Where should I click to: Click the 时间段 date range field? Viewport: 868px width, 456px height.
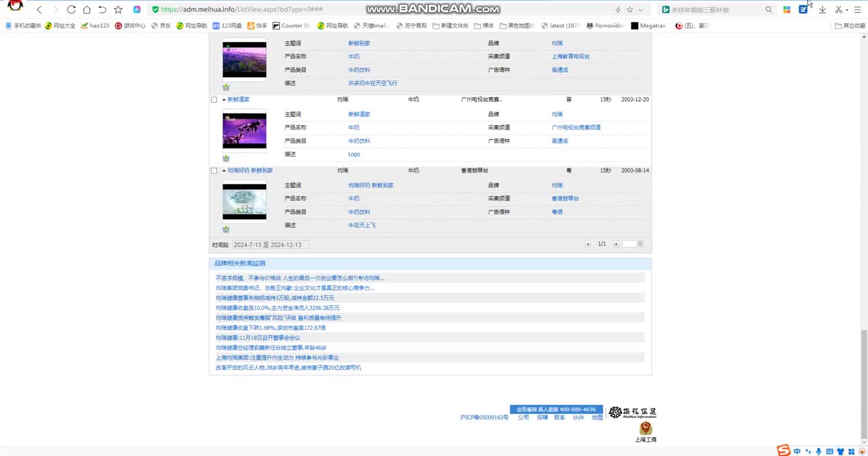click(x=271, y=245)
